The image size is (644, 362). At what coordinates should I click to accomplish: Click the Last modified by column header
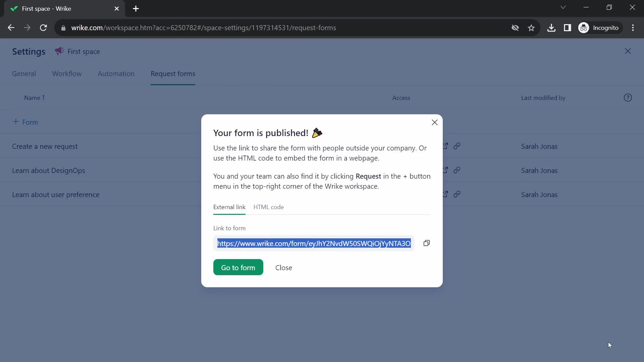[x=543, y=98]
